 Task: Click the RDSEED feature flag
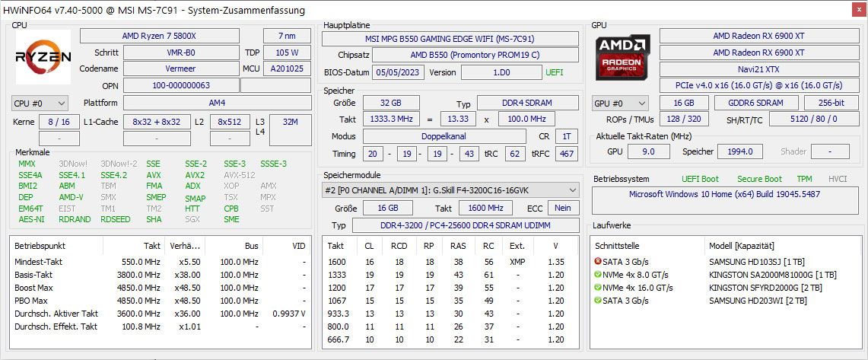coord(115,219)
